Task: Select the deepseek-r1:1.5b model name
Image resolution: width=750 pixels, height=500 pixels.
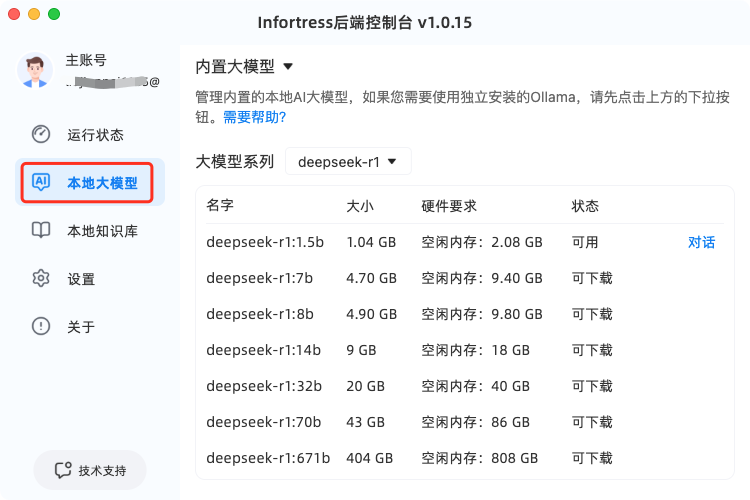Action: point(265,242)
